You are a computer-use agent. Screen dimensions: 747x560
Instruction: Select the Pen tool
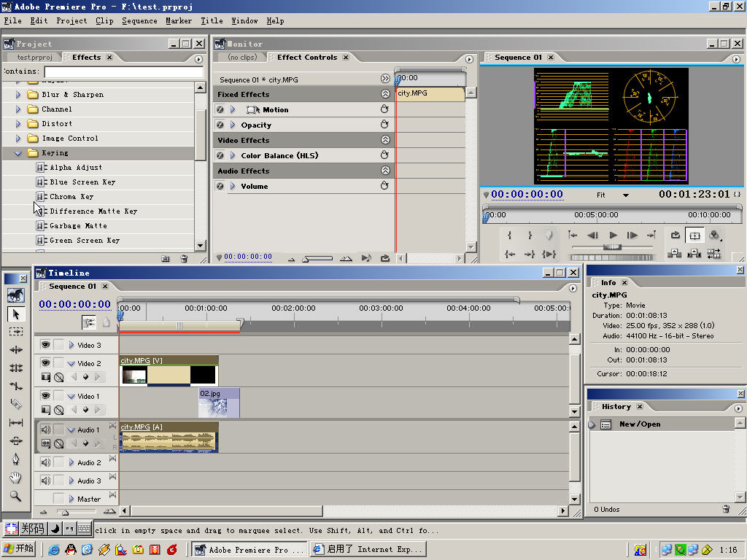click(16, 459)
